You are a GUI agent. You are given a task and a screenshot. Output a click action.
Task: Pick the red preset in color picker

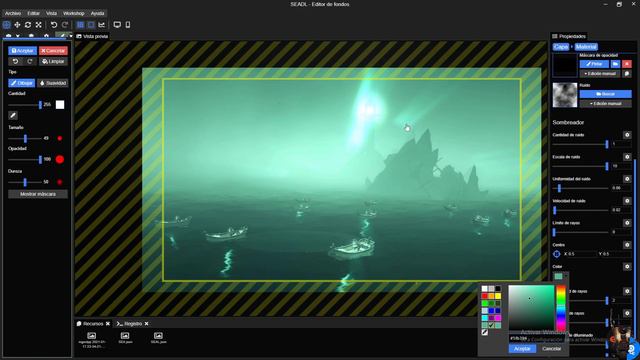[484, 296]
